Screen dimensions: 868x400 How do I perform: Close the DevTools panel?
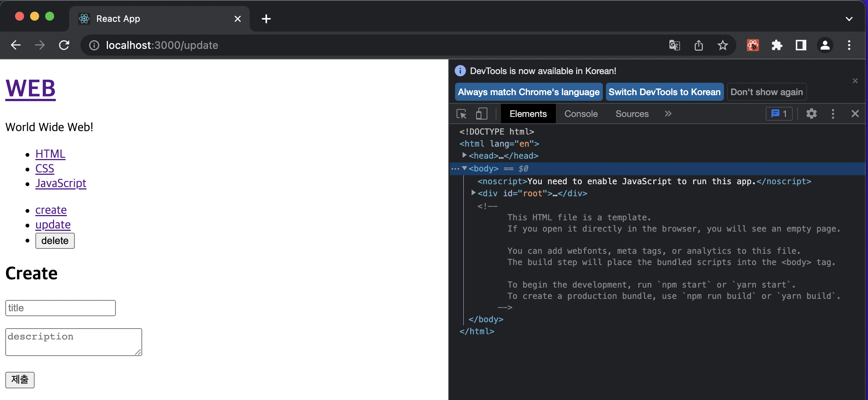click(855, 114)
